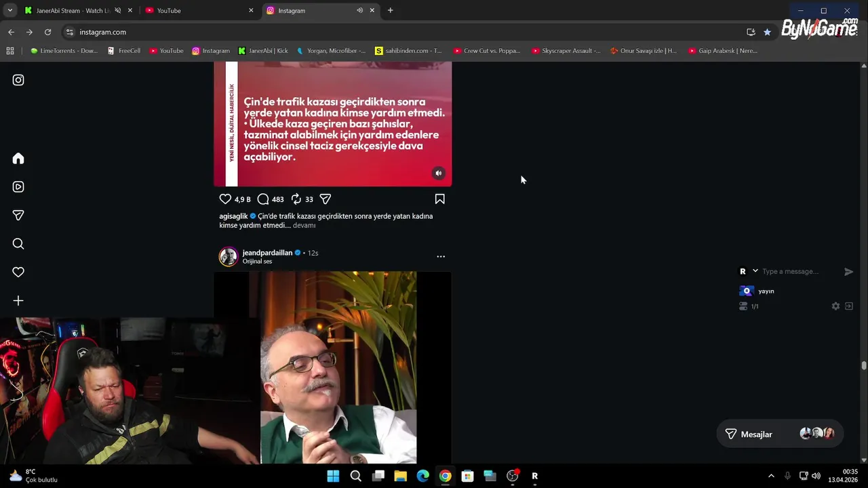
Task: Repost the agisaglik post
Action: coord(296,199)
